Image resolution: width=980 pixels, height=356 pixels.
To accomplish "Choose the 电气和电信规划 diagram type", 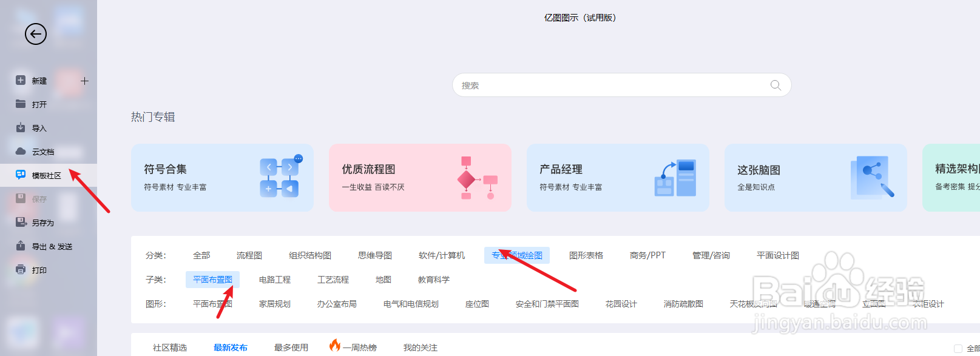I will click(411, 304).
